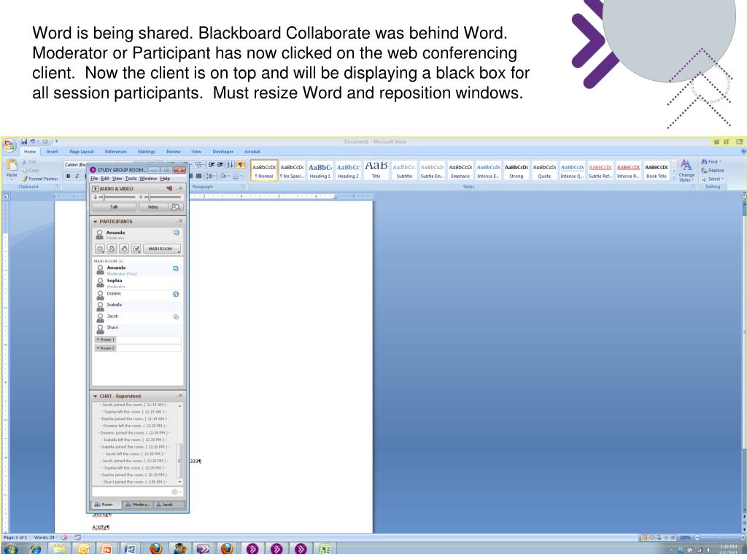Toggle the Audio & Video panel expand arrow
Screen dimensions: 747x560
(x=96, y=189)
